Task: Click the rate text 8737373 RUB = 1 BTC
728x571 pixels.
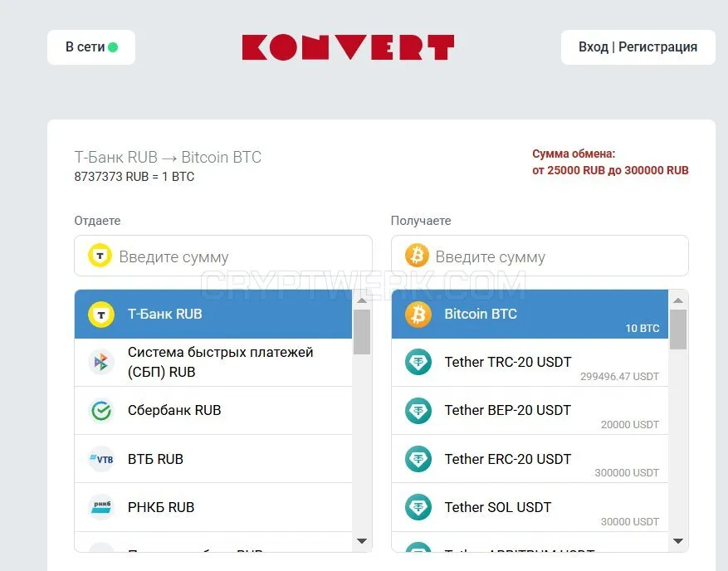Action: tap(134, 177)
